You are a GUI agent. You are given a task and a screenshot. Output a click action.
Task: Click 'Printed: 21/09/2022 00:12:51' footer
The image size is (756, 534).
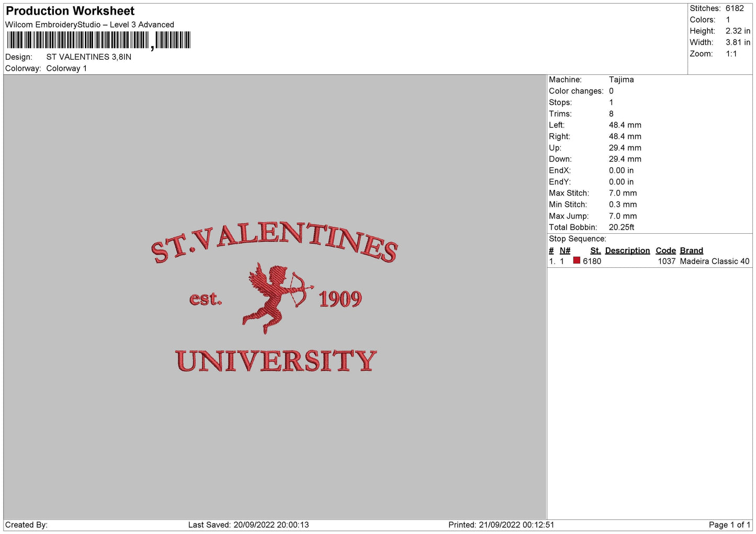(501, 525)
